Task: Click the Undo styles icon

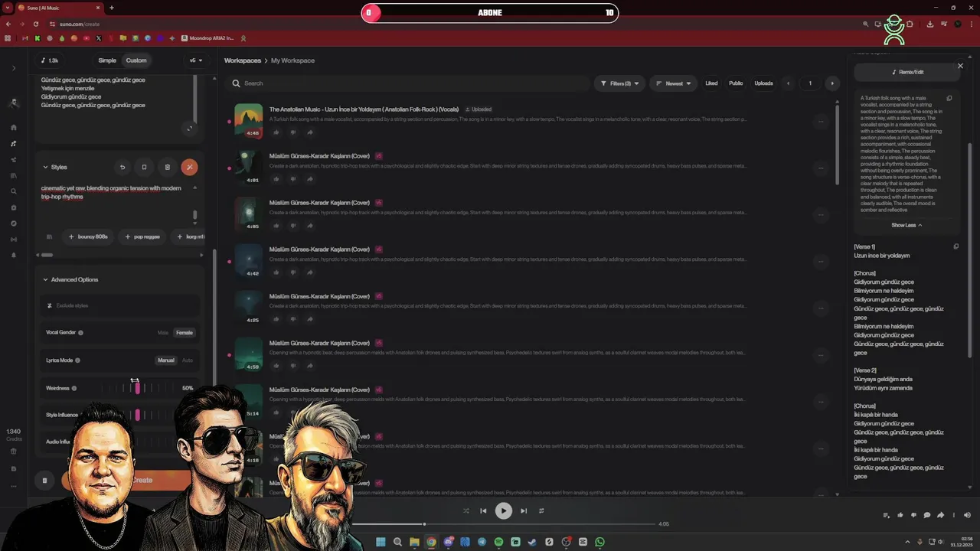Action: tap(122, 167)
